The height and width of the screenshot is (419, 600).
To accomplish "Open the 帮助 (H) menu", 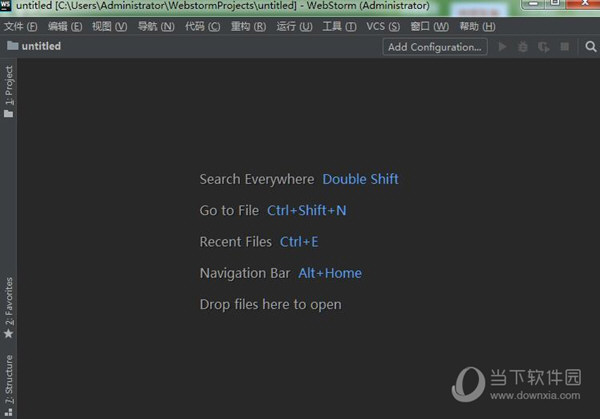I will click(x=477, y=26).
